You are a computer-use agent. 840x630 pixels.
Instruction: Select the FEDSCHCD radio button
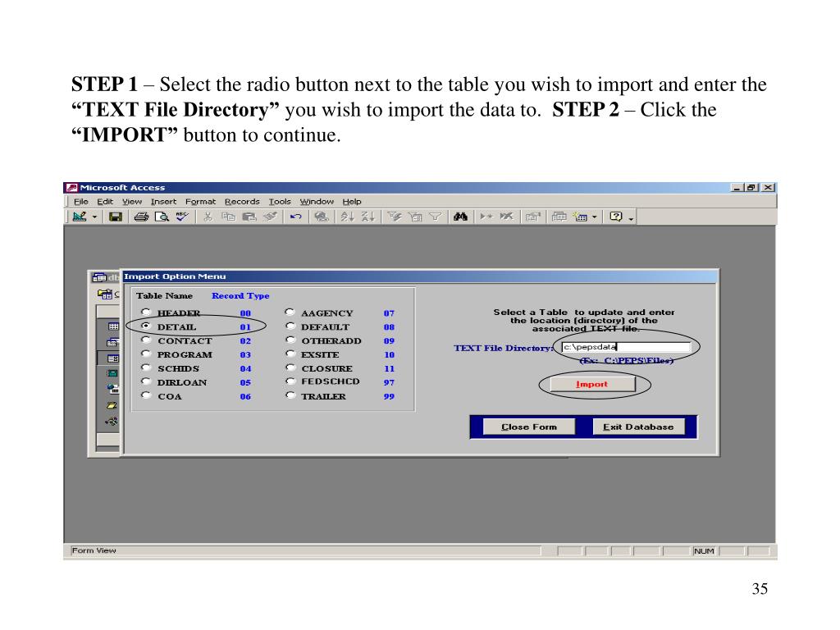coord(290,381)
